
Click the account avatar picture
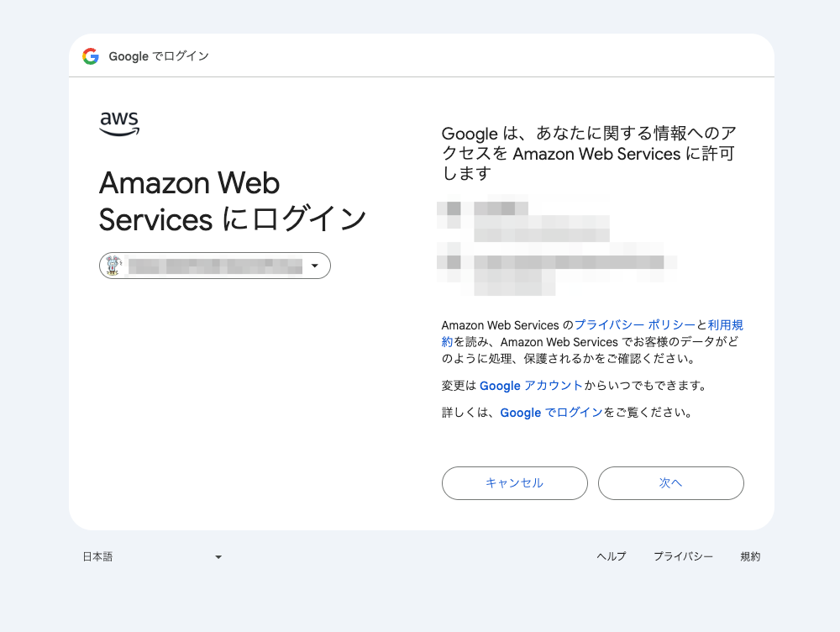point(114,266)
